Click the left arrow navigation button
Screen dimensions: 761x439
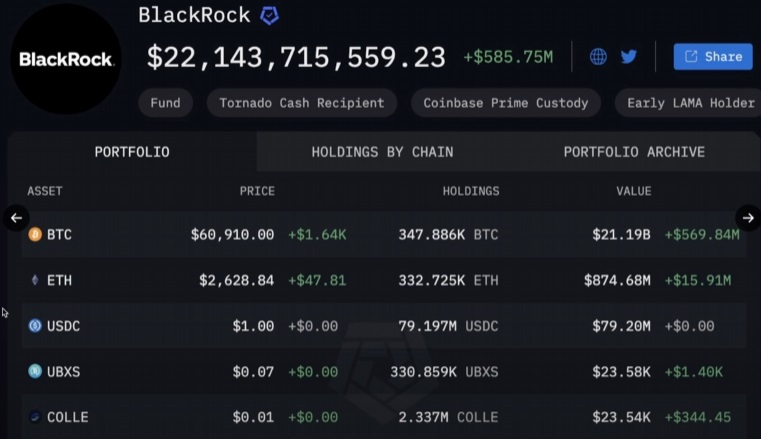click(16, 218)
